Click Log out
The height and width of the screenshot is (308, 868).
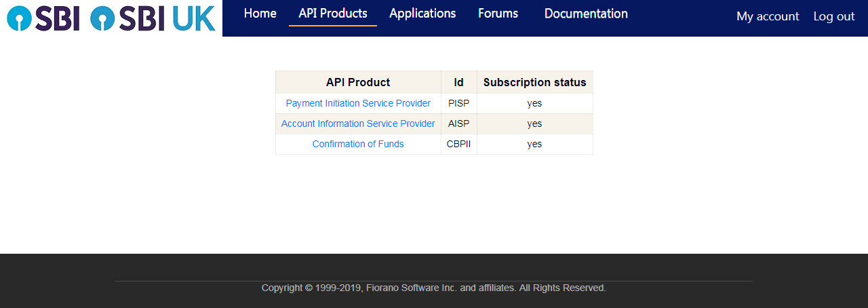[x=834, y=16]
